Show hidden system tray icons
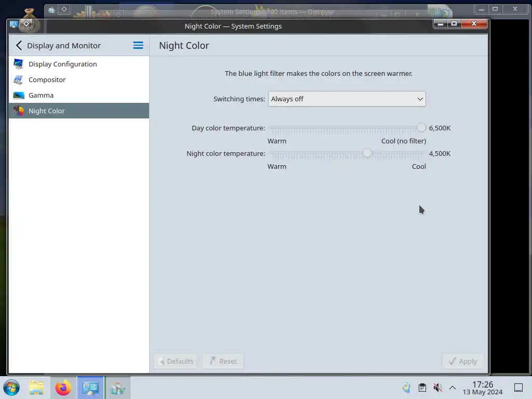532x399 pixels. [453, 388]
